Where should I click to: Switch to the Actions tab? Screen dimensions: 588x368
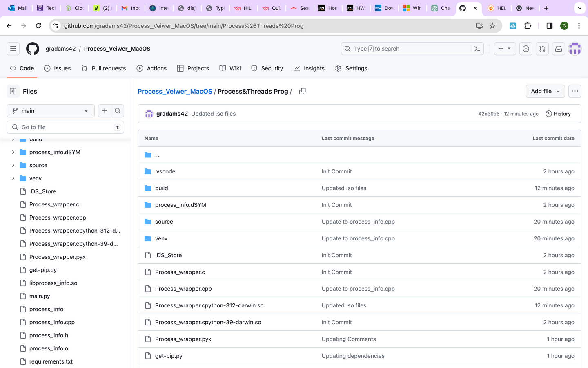151,68
